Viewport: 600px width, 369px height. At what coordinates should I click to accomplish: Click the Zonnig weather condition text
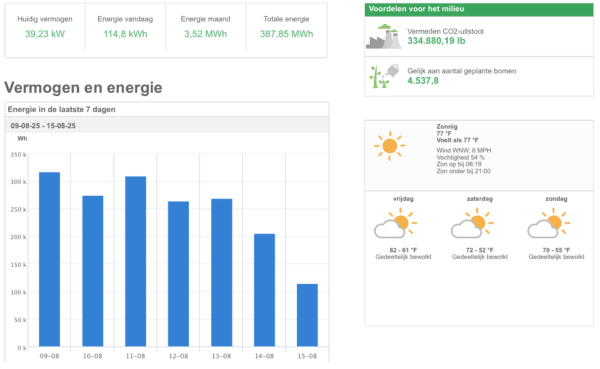pos(447,126)
